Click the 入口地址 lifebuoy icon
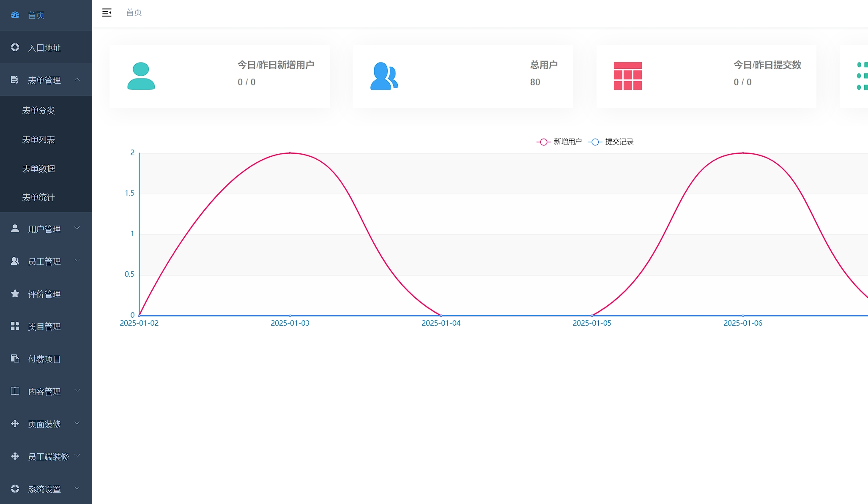This screenshot has height=504, width=868. (15, 47)
